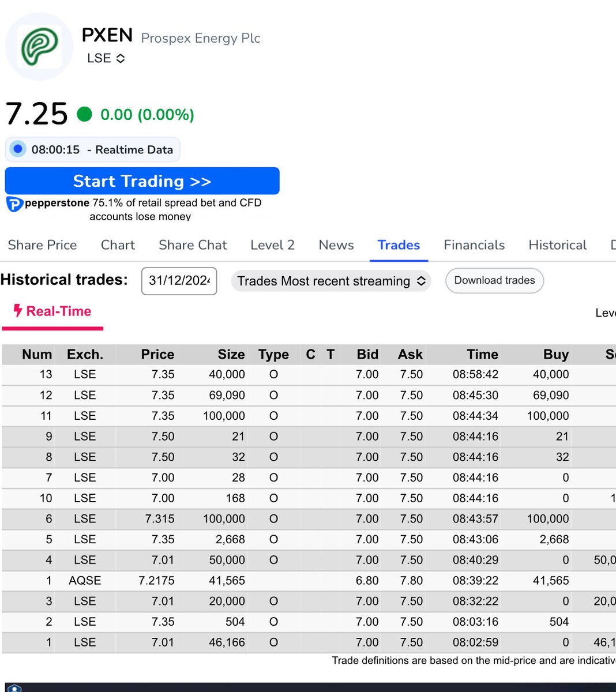Click the Time column header
Screen dimensions: 616x692
coord(482,354)
